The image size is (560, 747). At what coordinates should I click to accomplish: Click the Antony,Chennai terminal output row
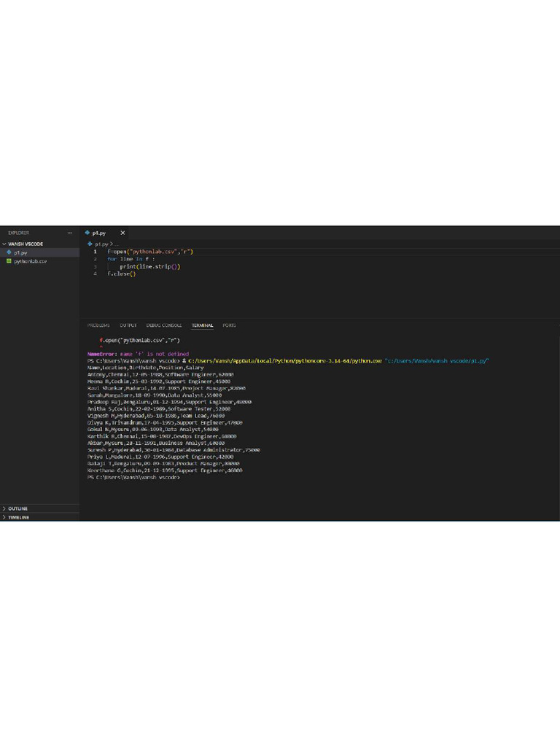pyautogui.click(x=160, y=374)
